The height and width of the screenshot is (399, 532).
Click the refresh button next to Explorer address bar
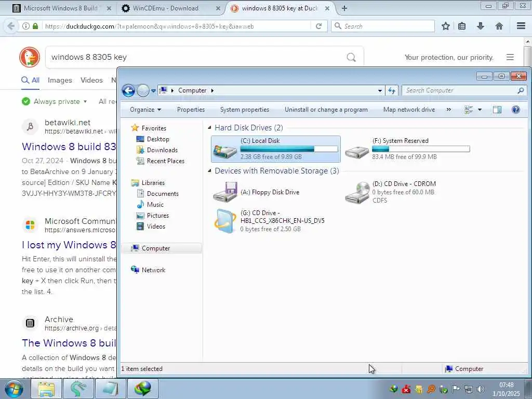(392, 90)
